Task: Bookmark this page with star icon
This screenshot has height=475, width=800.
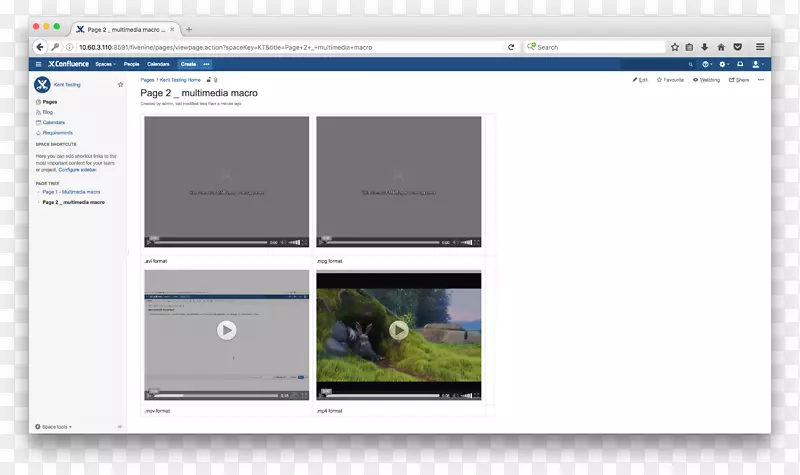Action: pyautogui.click(x=675, y=47)
